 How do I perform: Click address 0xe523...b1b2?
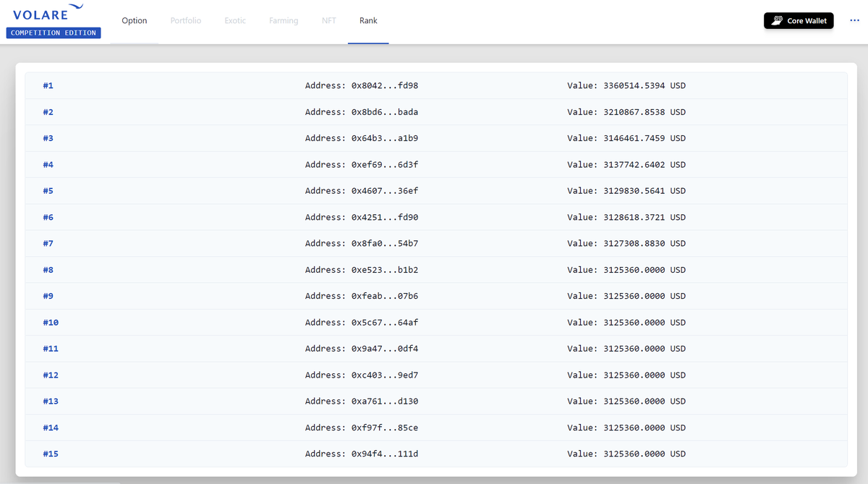pyautogui.click(x=385, y=270)
